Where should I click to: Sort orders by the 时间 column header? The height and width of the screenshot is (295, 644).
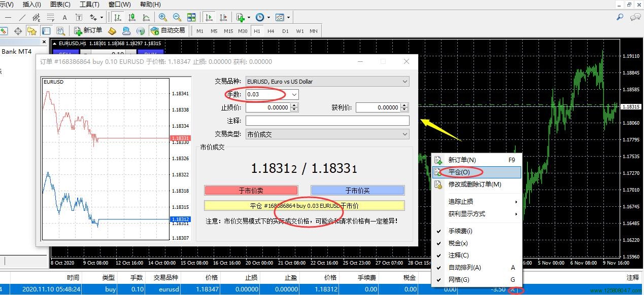[73, 278]
